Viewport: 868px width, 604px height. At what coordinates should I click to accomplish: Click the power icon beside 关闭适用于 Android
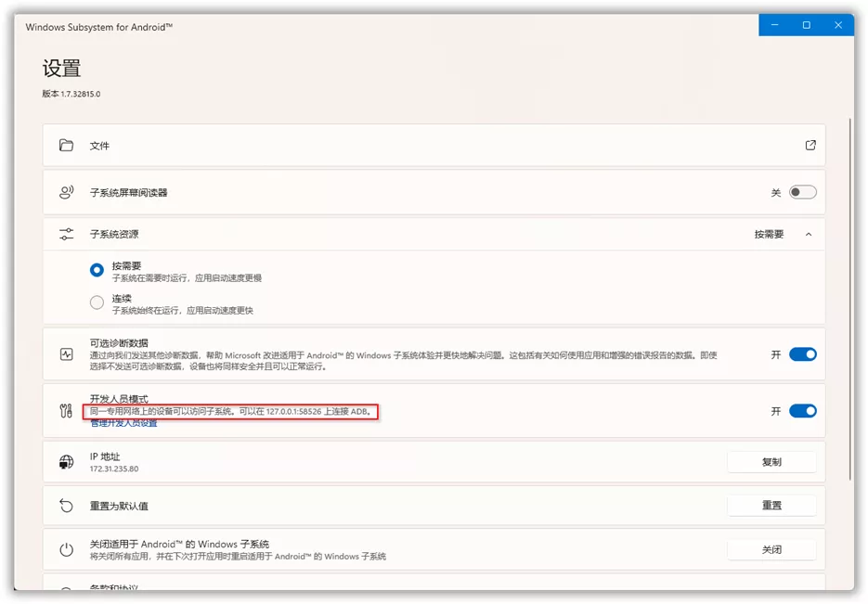pyautogui.click(x=67, y=549)
